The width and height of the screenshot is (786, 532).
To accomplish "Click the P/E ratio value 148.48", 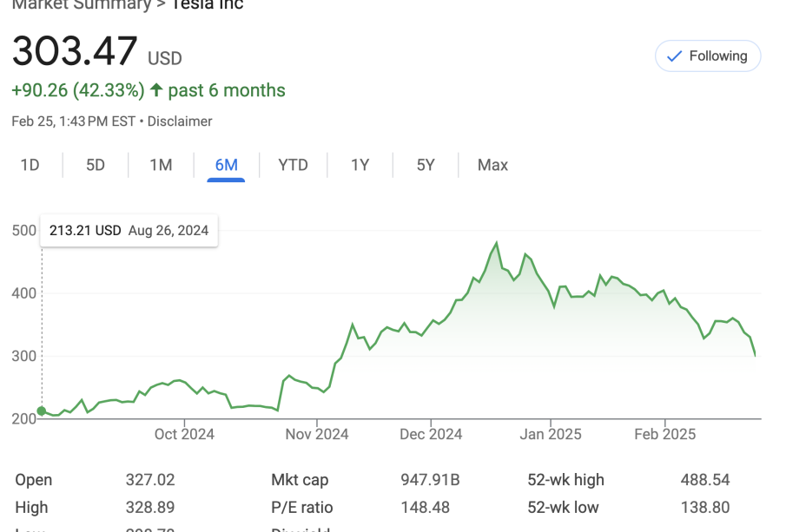I will pyautogui.click(x=425, y=507).
